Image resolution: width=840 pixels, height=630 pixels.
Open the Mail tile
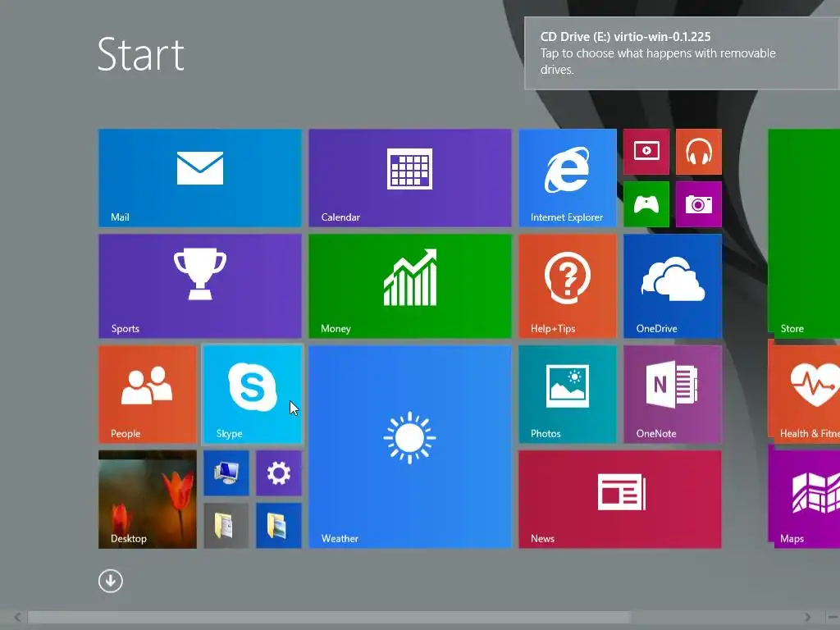tap(200, 178)
